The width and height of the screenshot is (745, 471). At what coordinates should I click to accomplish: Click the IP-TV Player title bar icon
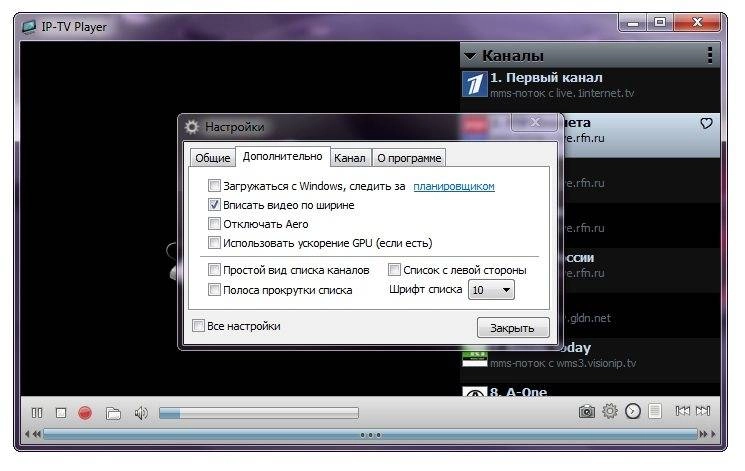(x=29, y=27)
